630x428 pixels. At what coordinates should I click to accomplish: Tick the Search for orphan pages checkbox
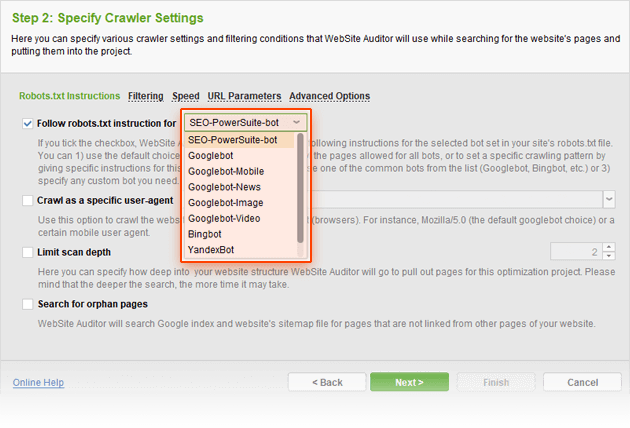26,304
